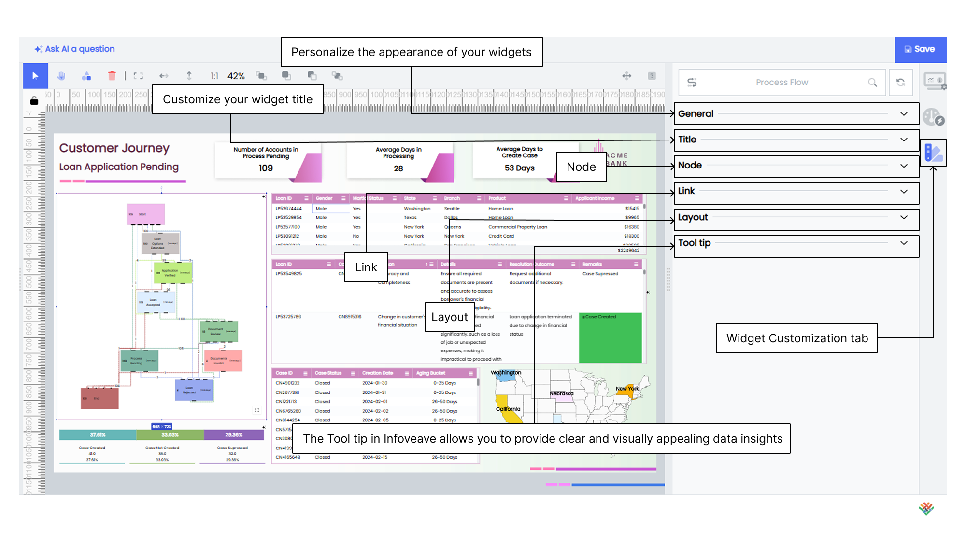Click the Process Flow search field

click(x=781, y=83)
